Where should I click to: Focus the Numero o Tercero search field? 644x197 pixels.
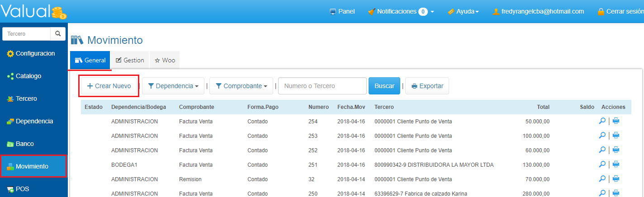click(322, 86)
